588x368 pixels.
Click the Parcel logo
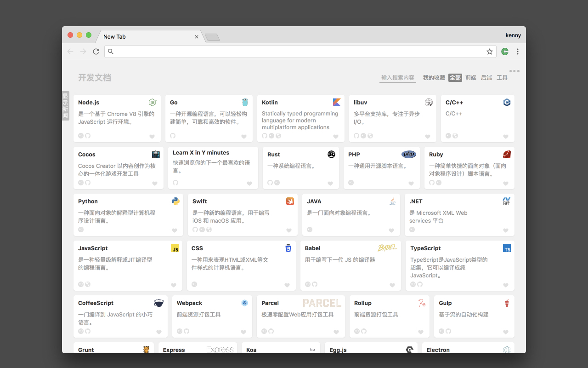[322, 303]
